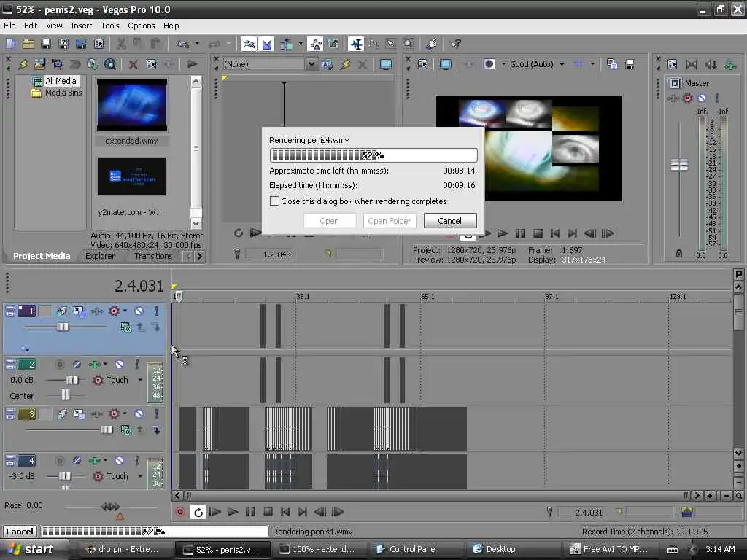
Task: Open the Overlays grid dropdown arrow
Action: pos(592,64)
